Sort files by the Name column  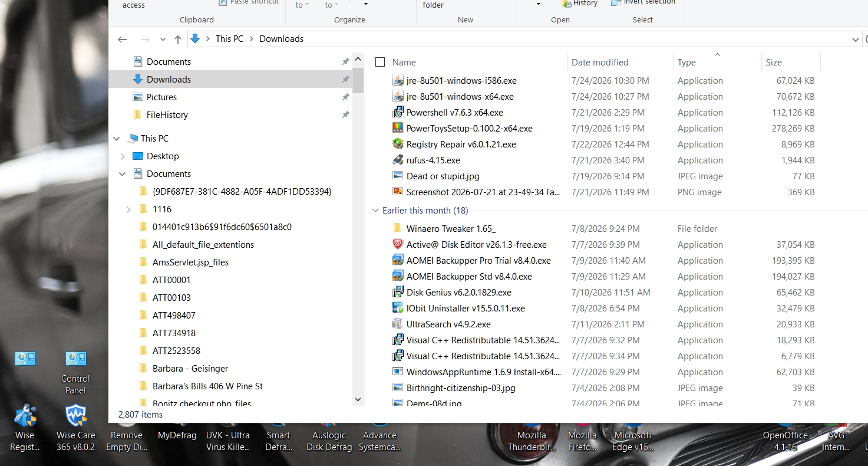pos(404,62)
